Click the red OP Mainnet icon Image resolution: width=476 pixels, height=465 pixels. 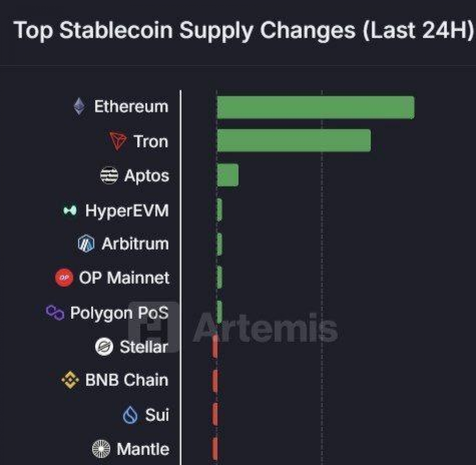[64, 278]
